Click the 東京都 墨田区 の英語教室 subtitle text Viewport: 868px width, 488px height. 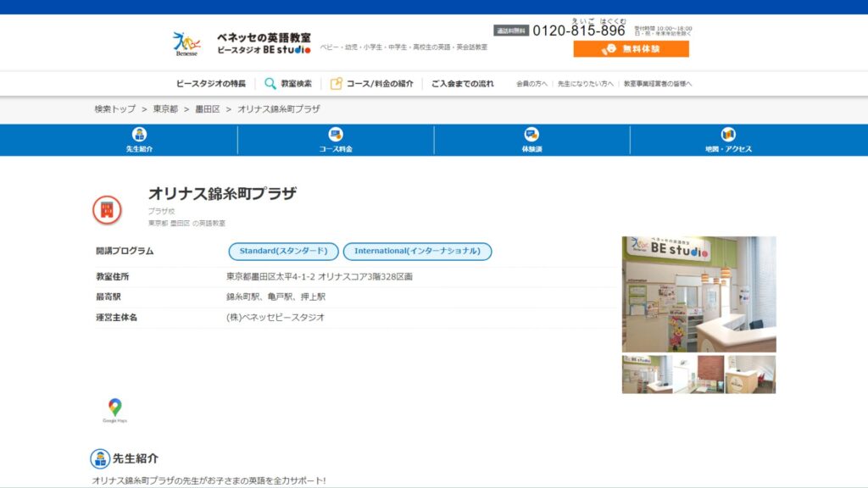click(186, 224)
